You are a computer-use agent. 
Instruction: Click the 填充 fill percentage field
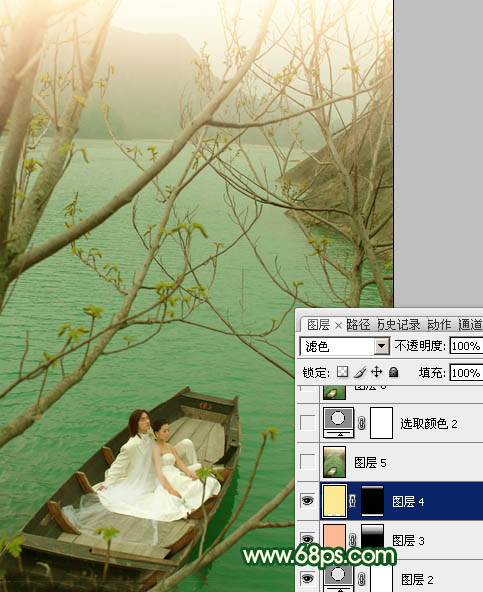tap(466, 373)
